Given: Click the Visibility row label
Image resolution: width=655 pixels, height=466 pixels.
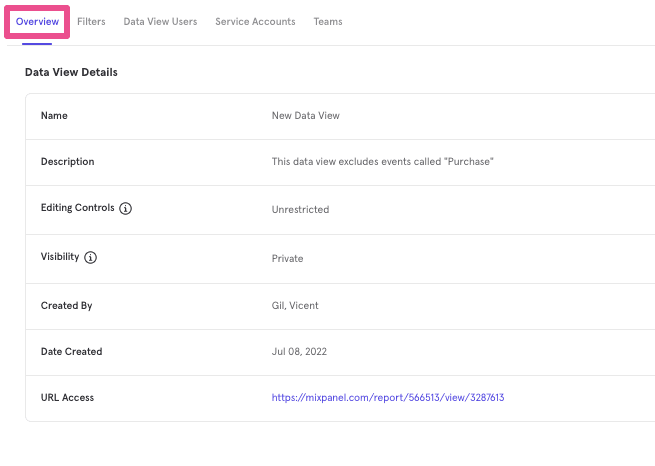Looking at the screenshot, I should [60, 258].
